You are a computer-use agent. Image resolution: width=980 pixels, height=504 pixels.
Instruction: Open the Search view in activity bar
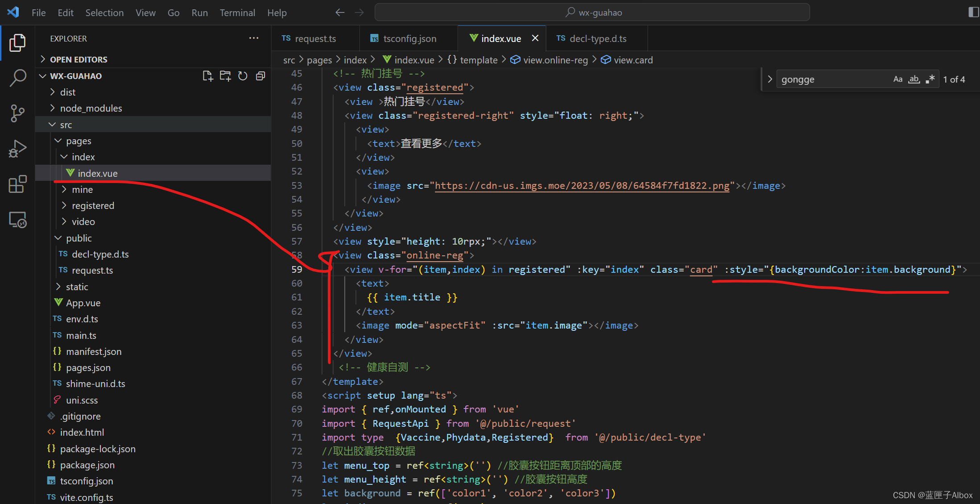click(x=17, y=78)
